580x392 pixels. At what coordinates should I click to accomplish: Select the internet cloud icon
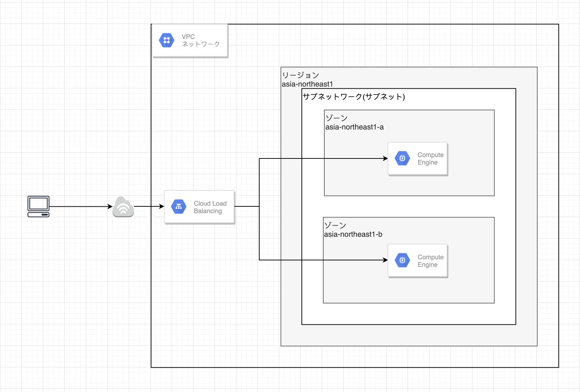click(123, 207)
